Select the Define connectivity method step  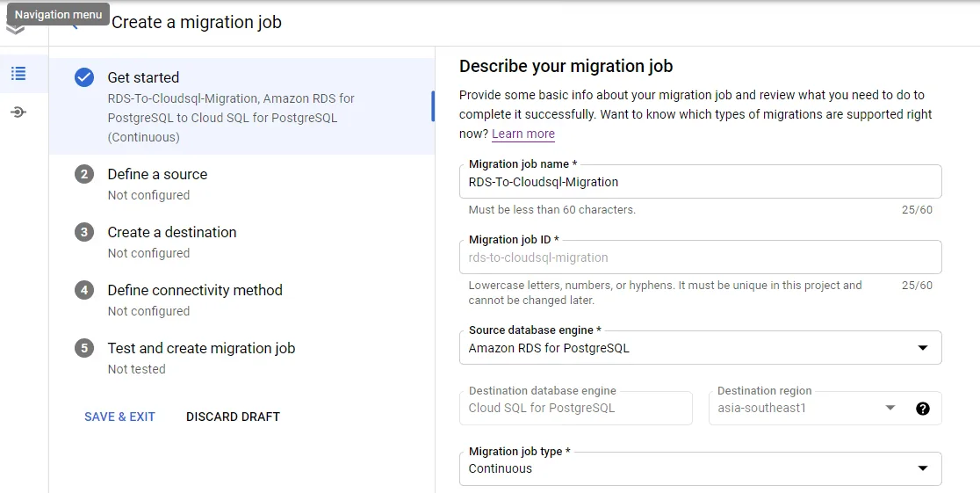pyautogui.click(x=195, y=290)
